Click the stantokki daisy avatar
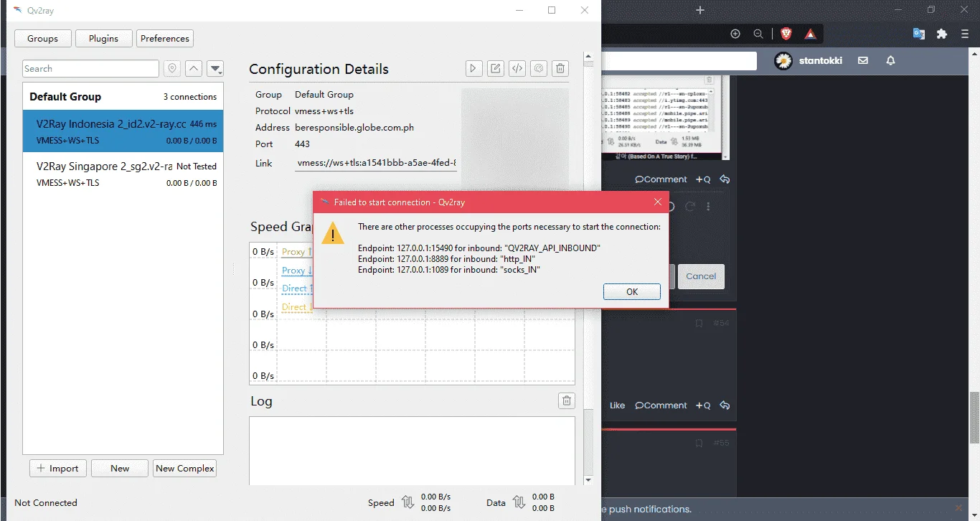Image resolution: width=980 pixels, height=521 pixels. [784, 61]
